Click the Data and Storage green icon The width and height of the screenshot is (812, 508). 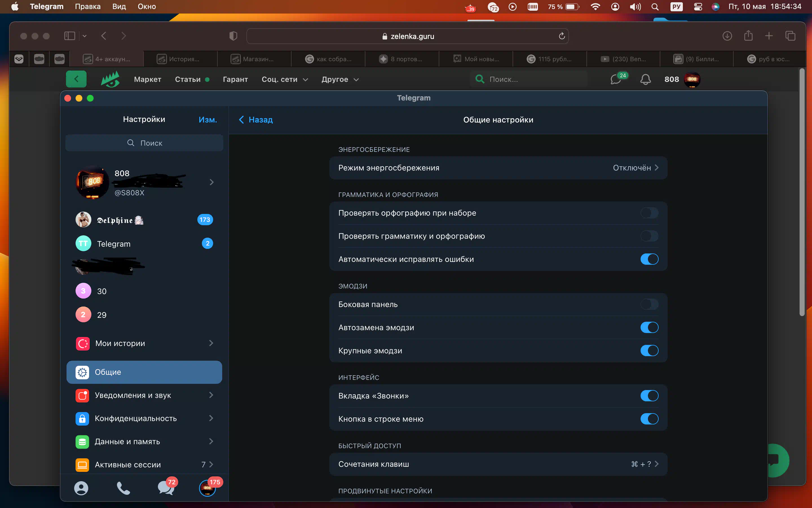[x=83, y=442]
